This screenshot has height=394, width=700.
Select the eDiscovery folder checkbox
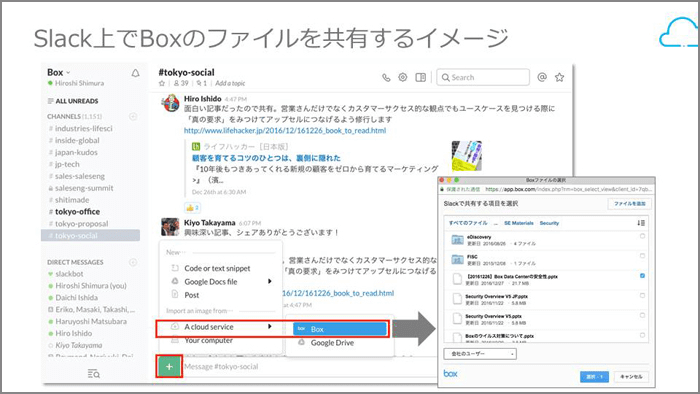point(642,236)
